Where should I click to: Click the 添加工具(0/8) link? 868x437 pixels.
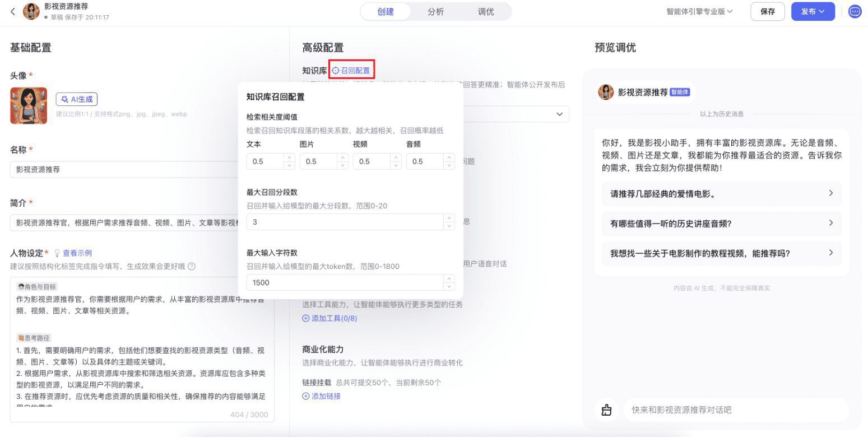click(329, 318)
